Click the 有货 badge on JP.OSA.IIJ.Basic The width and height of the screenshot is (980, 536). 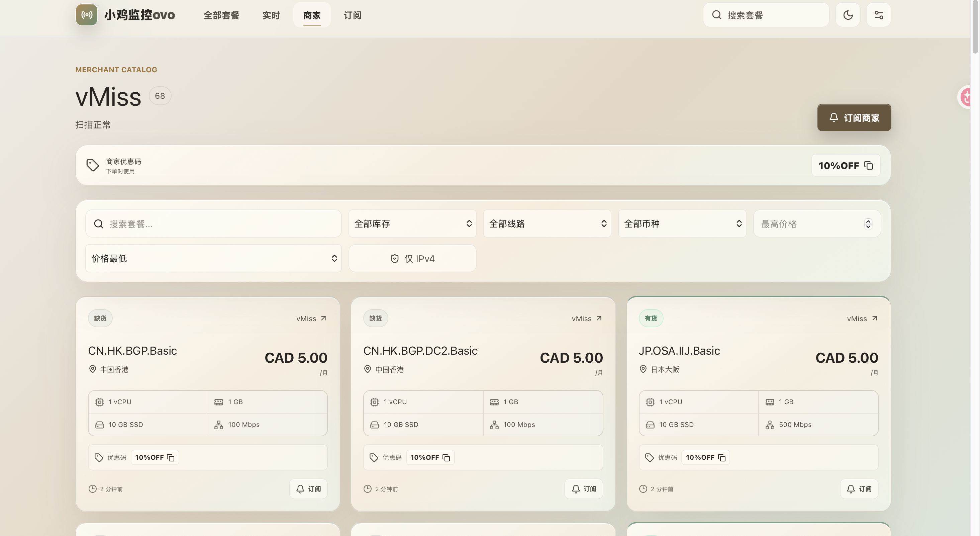pos(651,318)
